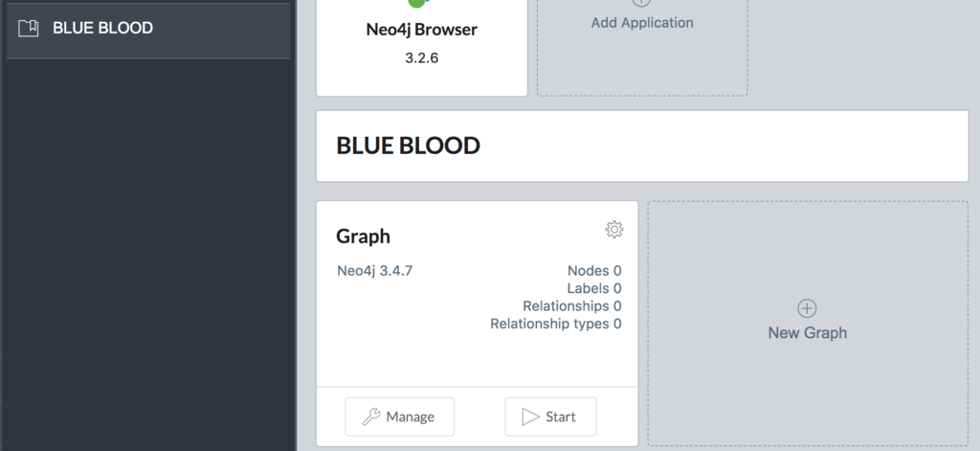
Task: Start the Graph database
Action: (x=550, y=417)
